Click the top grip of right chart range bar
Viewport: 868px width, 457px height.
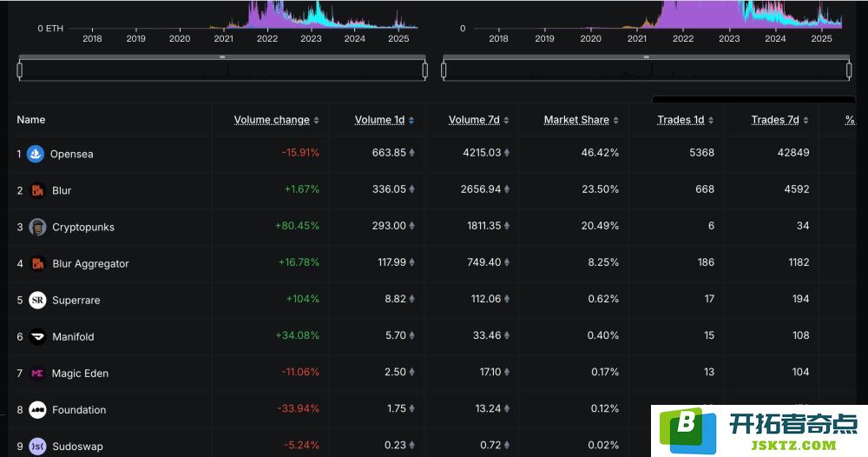[x=647, y=57]
